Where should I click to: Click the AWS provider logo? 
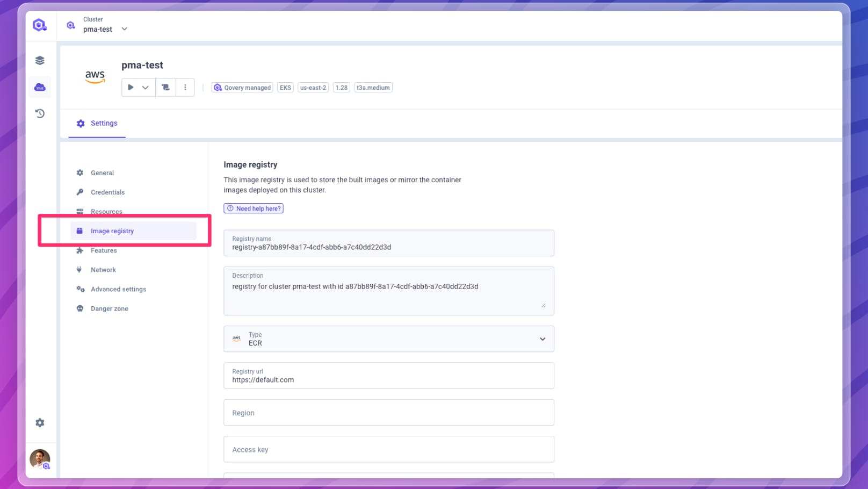(x=95, y=77)
